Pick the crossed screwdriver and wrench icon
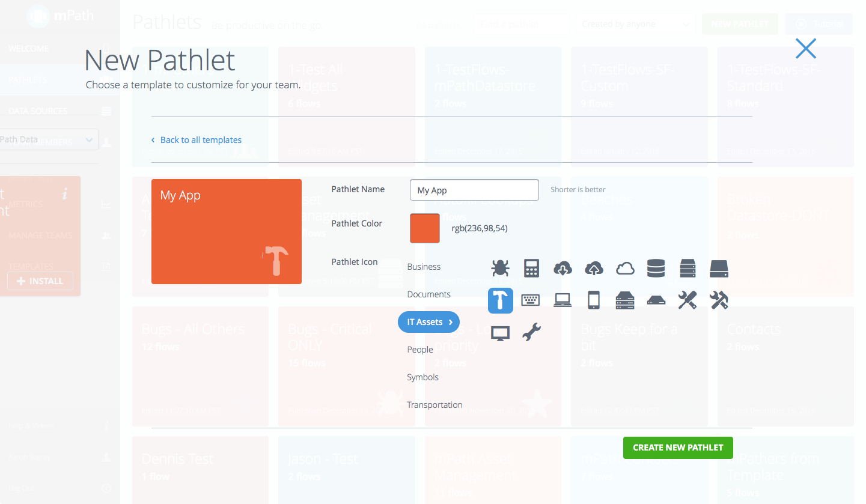Viewport: 866px width, 504px height. point(688,300)
